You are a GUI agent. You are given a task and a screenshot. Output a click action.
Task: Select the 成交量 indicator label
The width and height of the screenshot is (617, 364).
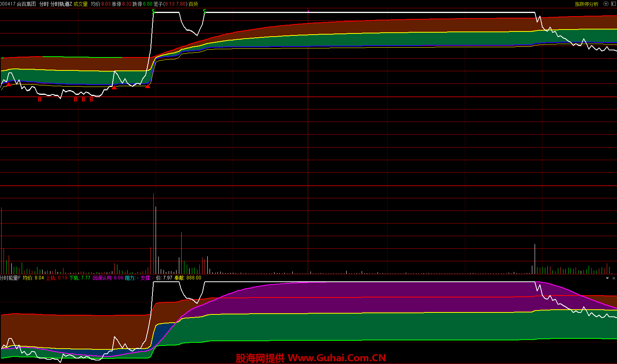click(x=80, y=4)
